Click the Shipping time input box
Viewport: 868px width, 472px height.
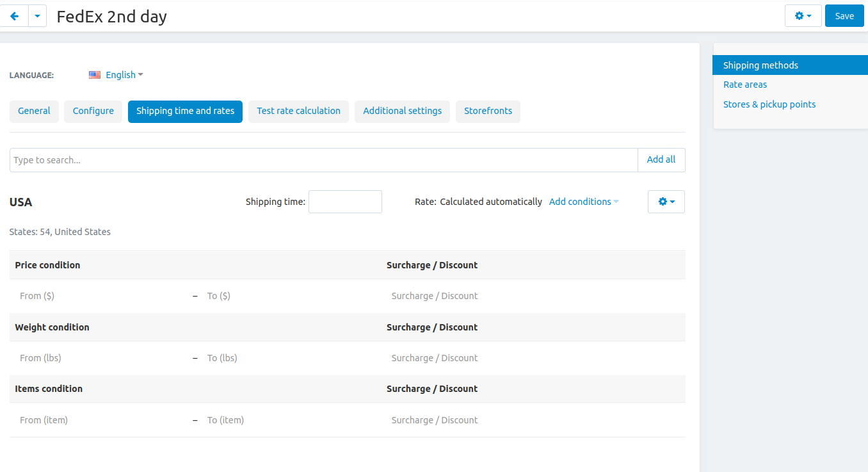coord(345,202)
